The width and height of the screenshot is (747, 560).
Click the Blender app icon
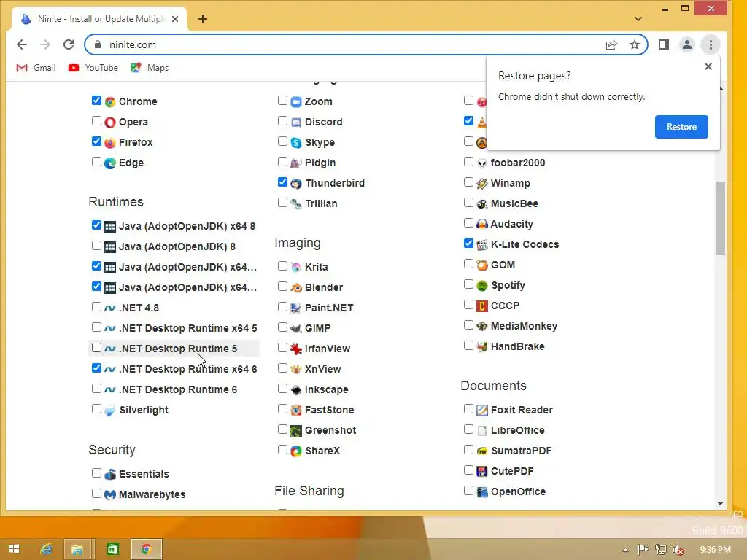pos(296,287)
